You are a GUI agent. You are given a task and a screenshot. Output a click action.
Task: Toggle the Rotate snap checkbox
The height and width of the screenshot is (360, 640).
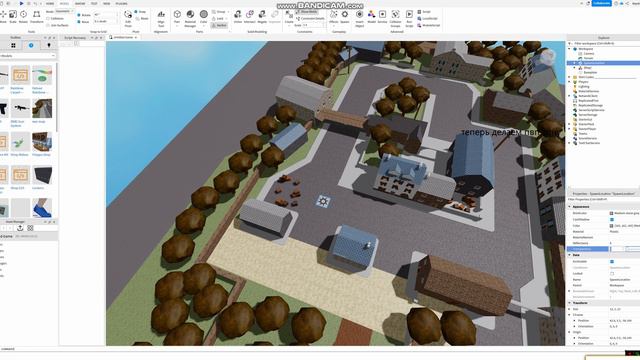coord(79,15)
